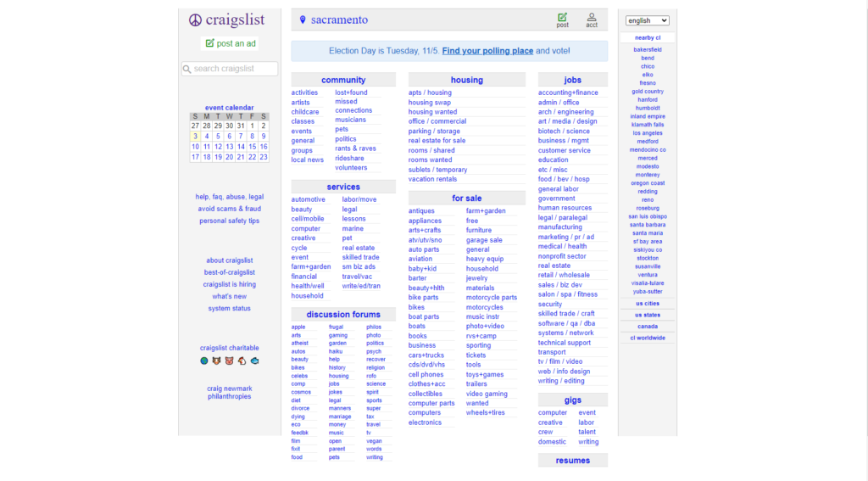
Task: Click the craigslist peace sign logo
Action: (x=195, y=20)
